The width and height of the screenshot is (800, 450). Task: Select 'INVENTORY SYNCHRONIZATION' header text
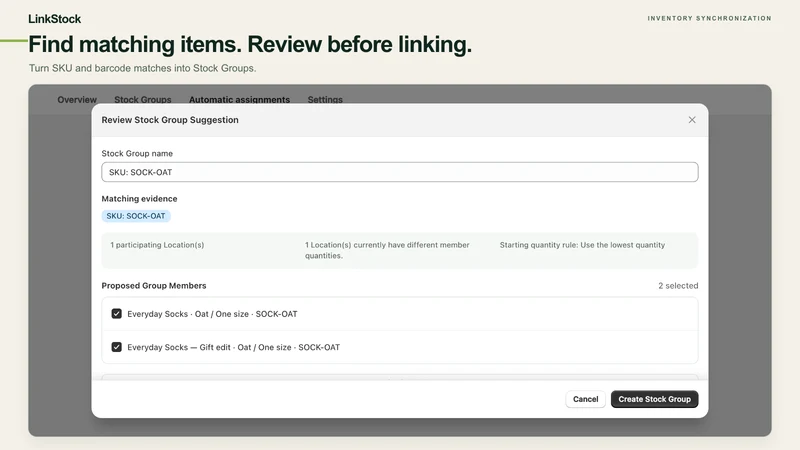(710, 18)
